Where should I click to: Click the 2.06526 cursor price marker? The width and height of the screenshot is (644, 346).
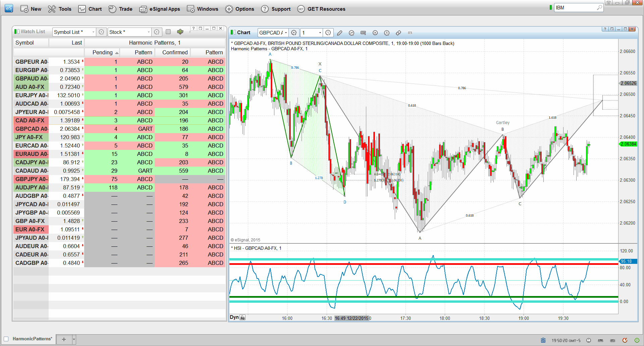(x=628, y=83)
